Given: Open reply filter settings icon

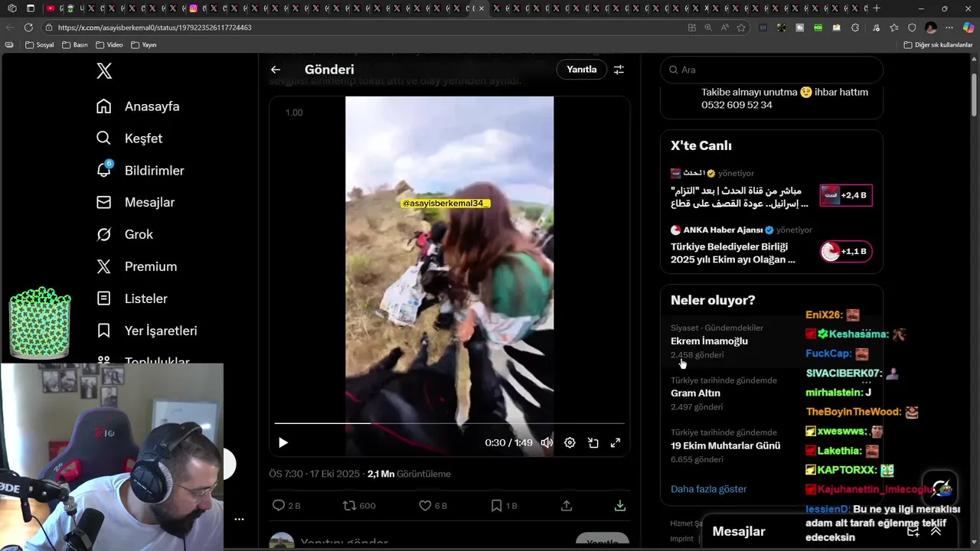Looking at the screenshot, I should point(619,70).
